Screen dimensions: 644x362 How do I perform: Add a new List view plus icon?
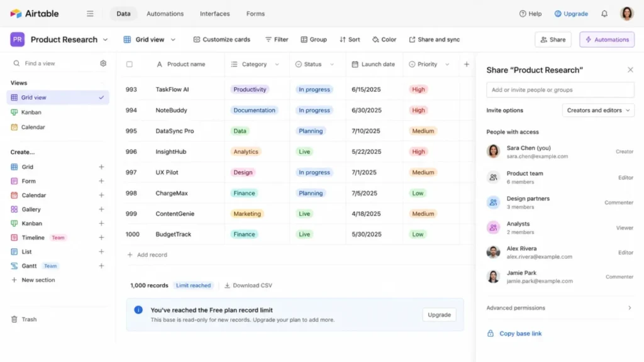coord(101,251)
